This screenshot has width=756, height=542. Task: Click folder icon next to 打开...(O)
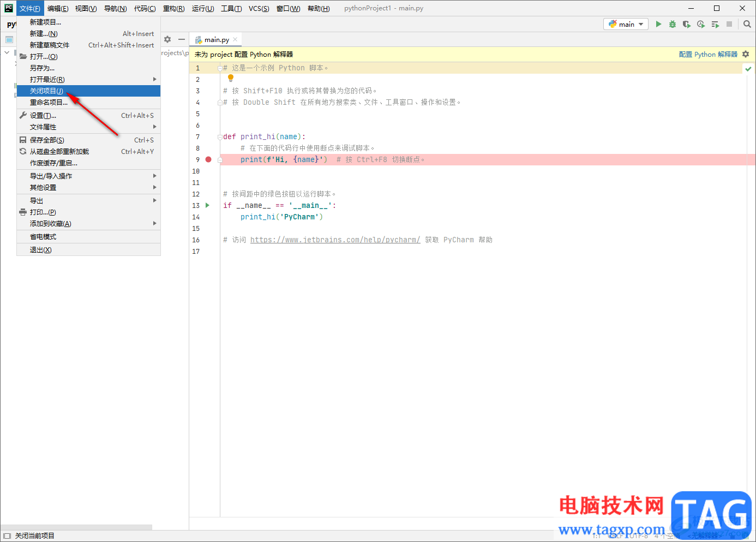pyautogui.click(x=23, y=56)
